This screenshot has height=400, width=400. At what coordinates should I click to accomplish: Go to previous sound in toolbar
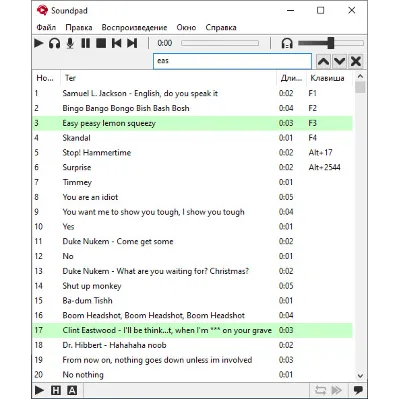click(116, 43)
